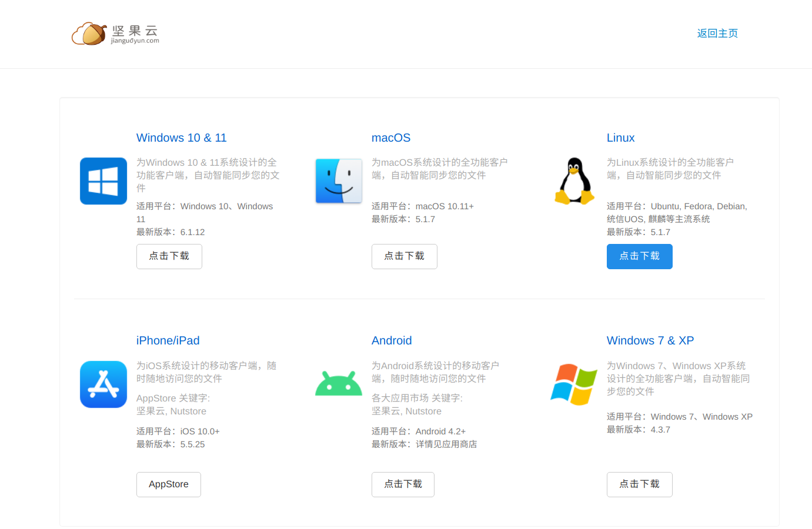The height and width of the screenshot is (529, 812).
Task: Click the Windows 7 colored flag icon
Action: pyautogui.click(x=574, y=384)
